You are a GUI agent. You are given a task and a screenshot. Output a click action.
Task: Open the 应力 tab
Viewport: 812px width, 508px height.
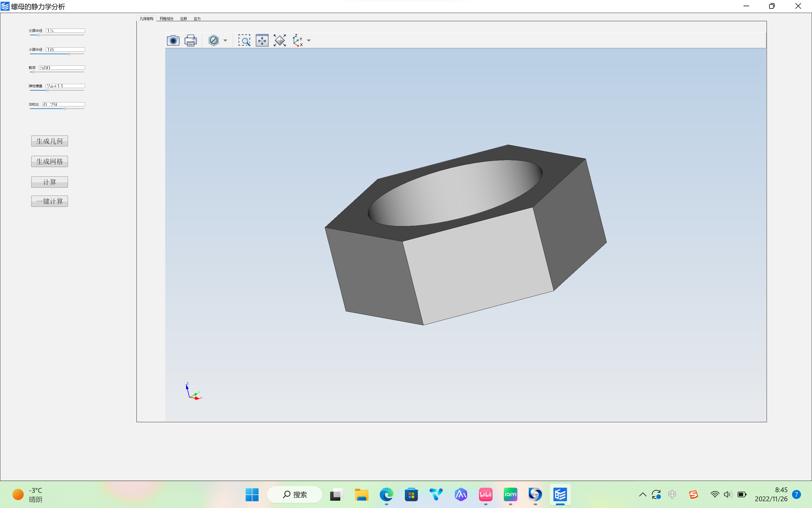point(197,18)
